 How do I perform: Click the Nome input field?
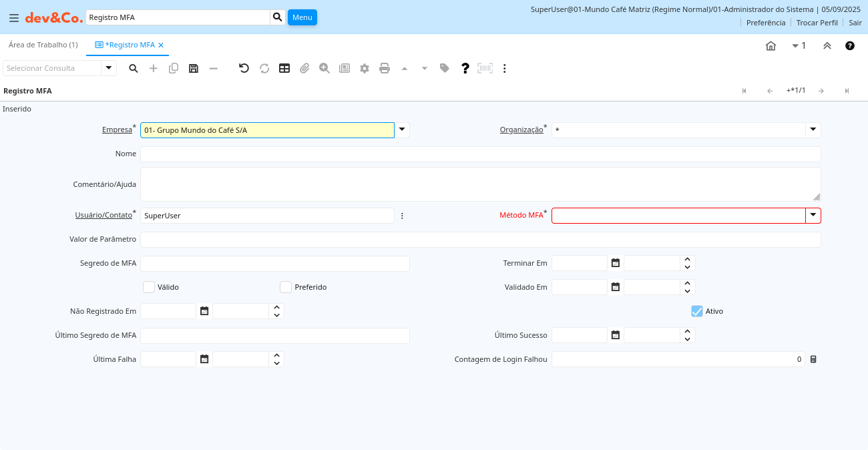coord(480,154)
